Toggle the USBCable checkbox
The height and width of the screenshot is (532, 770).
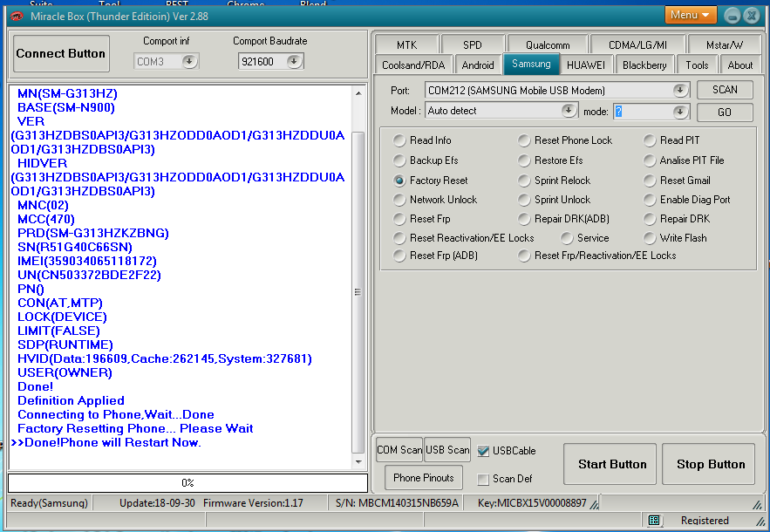pyautogui.click(x=483, y=451)
